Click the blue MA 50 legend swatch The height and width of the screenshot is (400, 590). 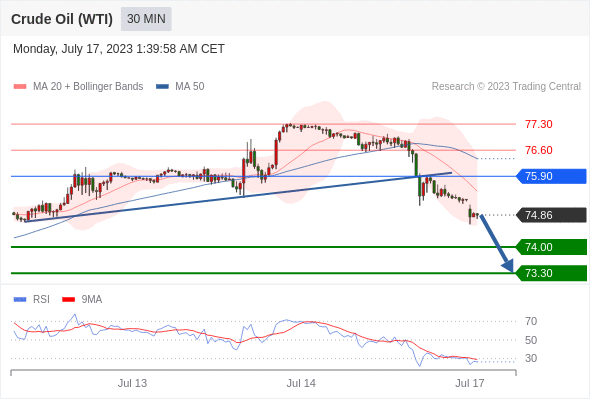pyautogui.click(x=162, y=87)
